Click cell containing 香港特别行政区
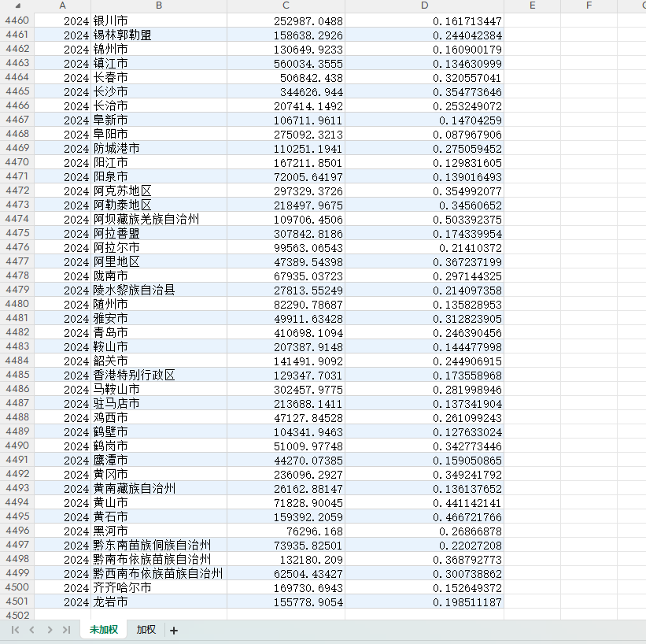Screen dimensions: 646x644 [x=159, y=375]
